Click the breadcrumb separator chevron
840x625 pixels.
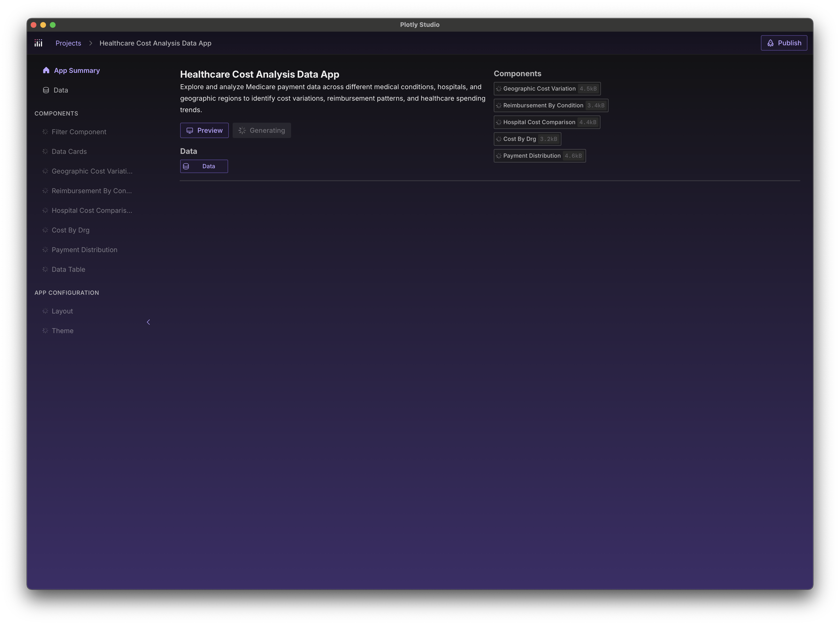click(x=90, y=43)
